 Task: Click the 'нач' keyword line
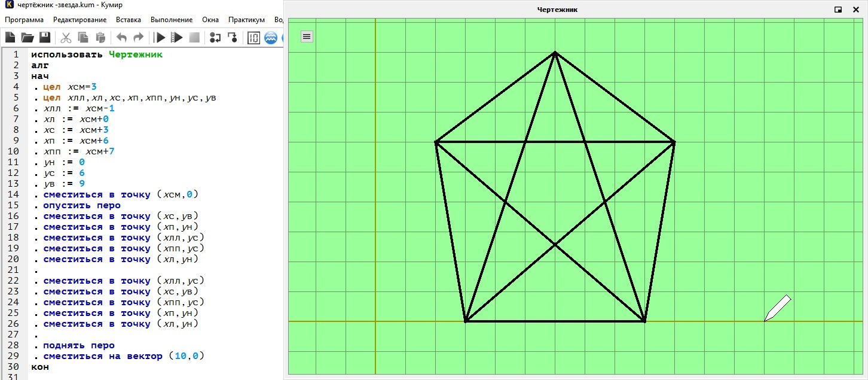click(x=40, y=76)
